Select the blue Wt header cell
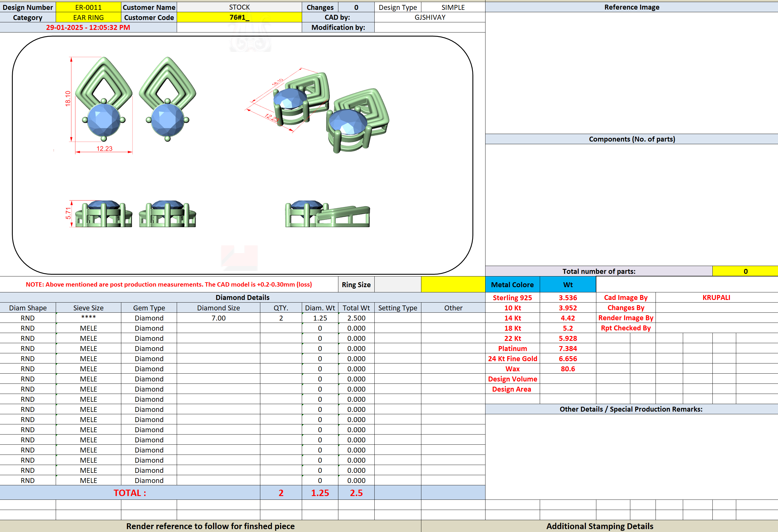The image size is (778, 532). point(568,284)
